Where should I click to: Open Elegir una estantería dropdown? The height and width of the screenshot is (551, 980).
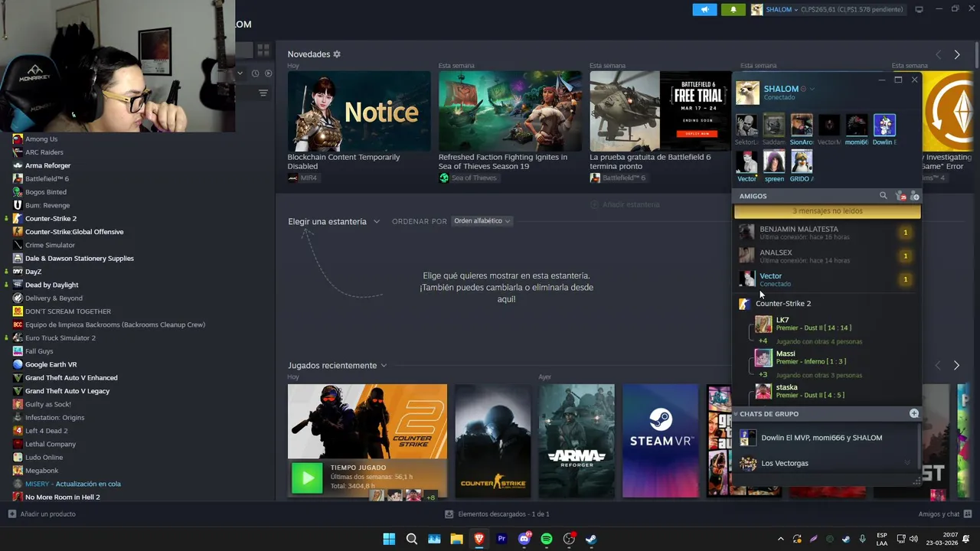(x=334, y=221)
